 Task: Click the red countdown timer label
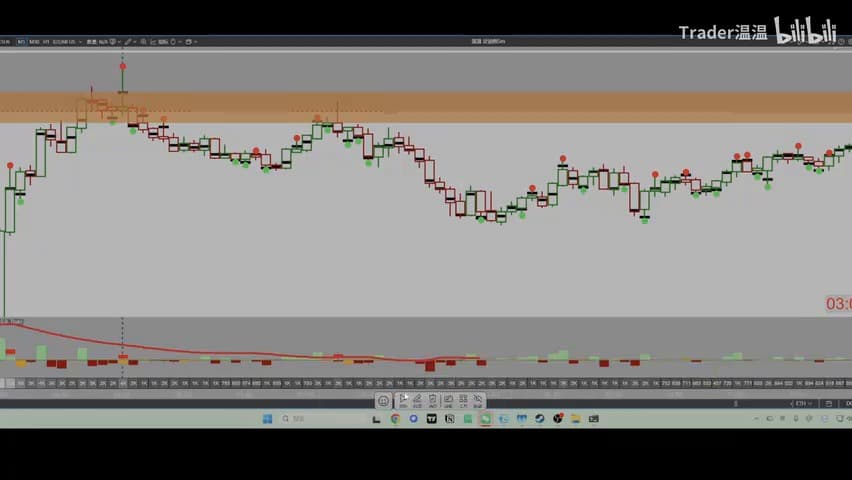coord(838,304)
